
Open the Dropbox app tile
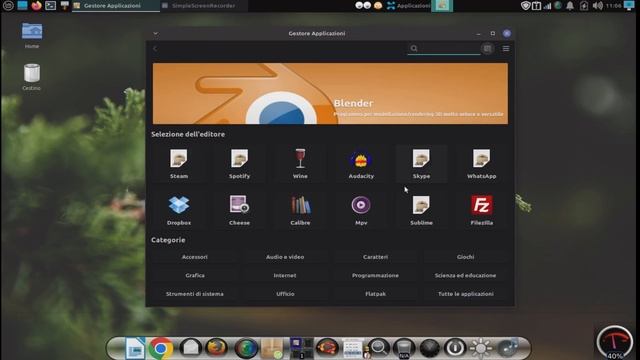pyautogui.click(x=179, y=210)
